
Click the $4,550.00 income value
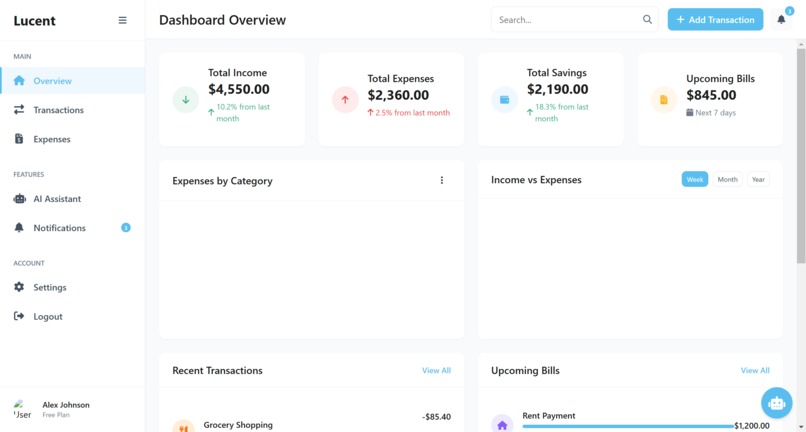pyautogui.click(x=239, y=89)
